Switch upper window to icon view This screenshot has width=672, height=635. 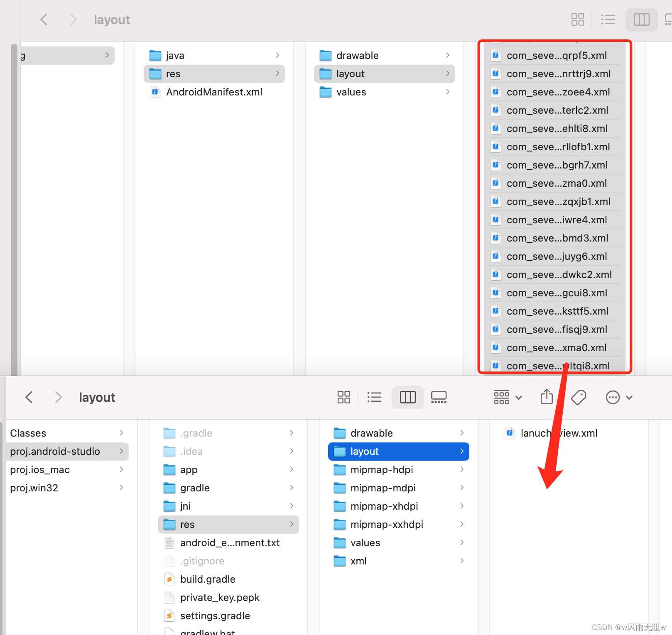(577, 20)
